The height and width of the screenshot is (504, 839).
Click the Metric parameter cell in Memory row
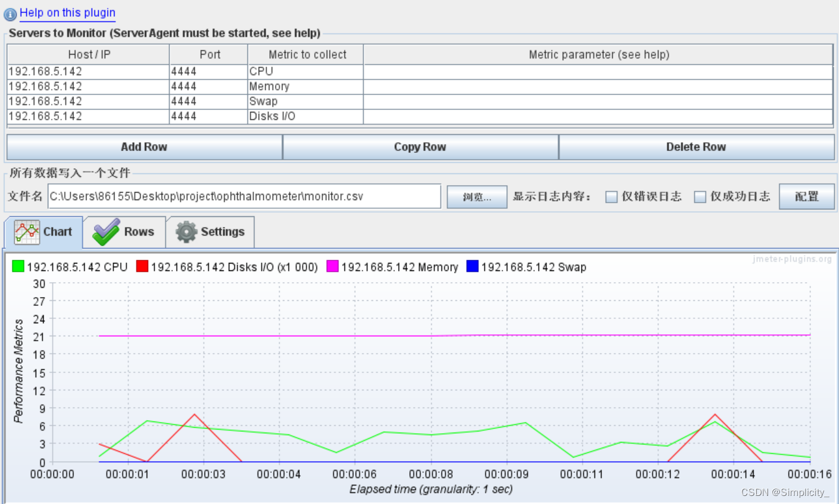tap(598, 86)
